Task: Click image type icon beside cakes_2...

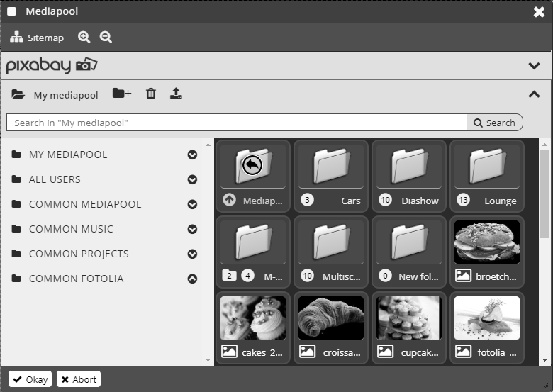Action: 229,351
